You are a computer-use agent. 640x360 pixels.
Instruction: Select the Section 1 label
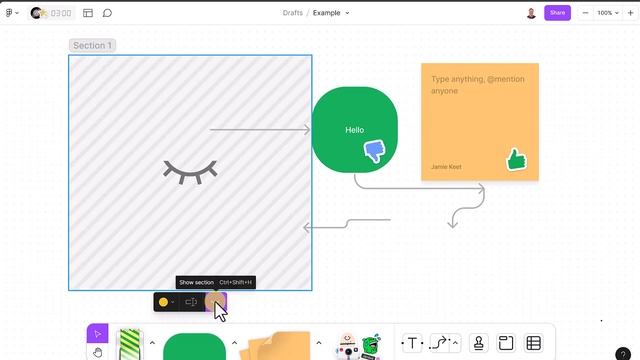tap(92, 45)
